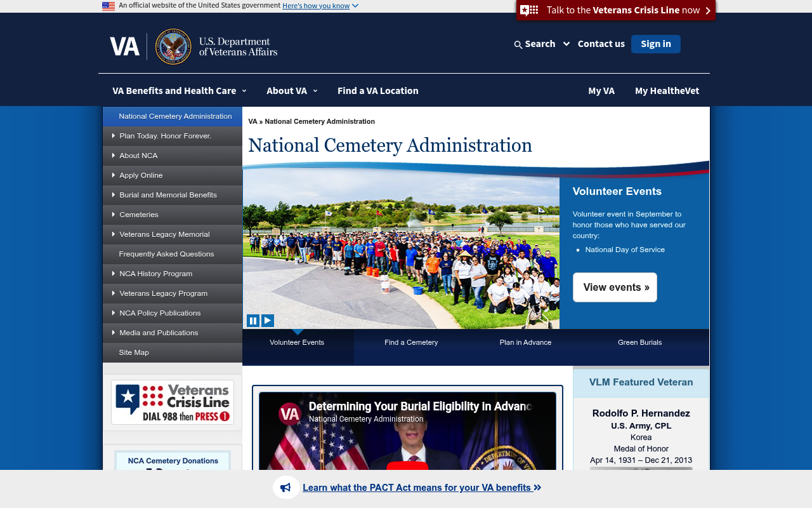Select the National Cemetery Administration sidebar header
The image size is (812, 508).
tap(173, 116)
